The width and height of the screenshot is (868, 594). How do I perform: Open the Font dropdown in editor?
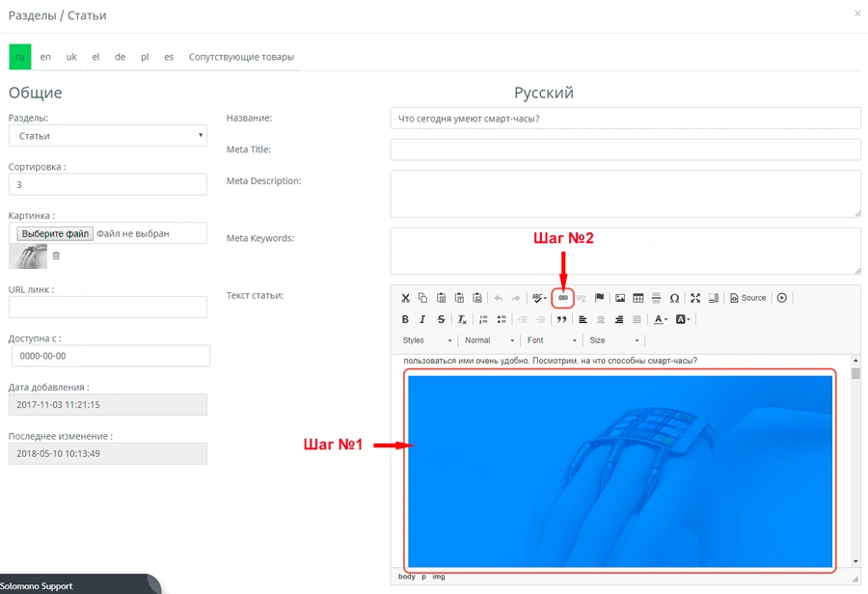tap(552, 340)
